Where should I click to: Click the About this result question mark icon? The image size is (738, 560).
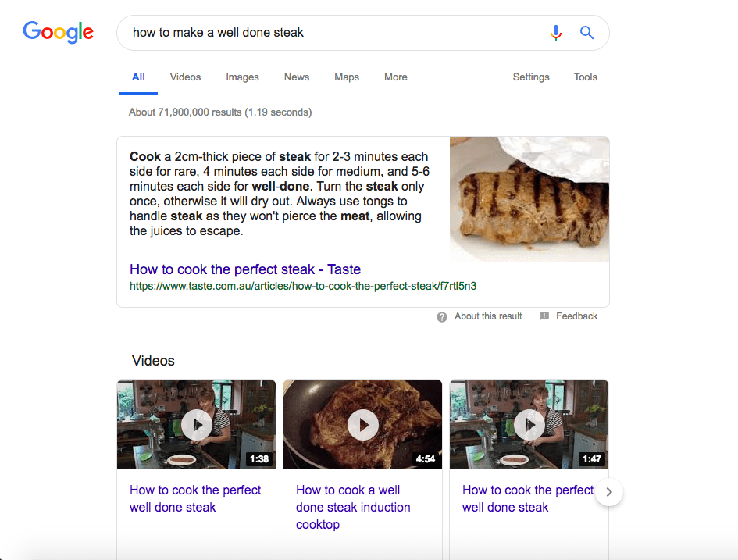tap(441, 316)
